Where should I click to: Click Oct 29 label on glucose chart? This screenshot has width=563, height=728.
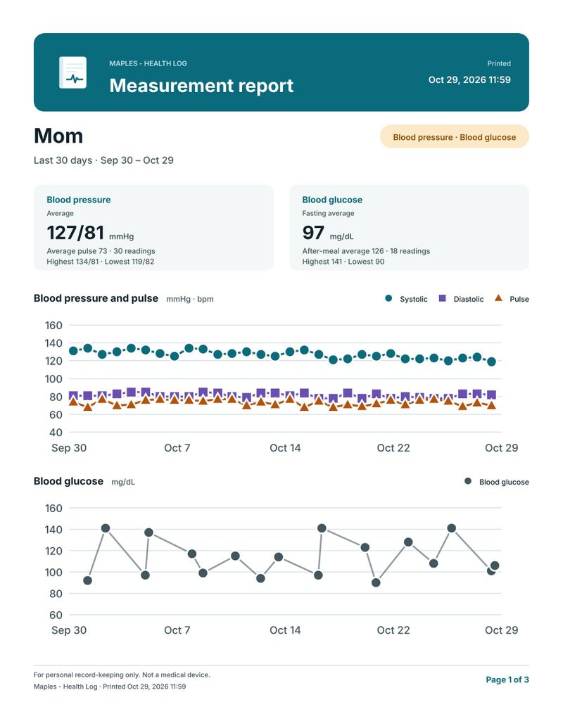pos(501,630)
